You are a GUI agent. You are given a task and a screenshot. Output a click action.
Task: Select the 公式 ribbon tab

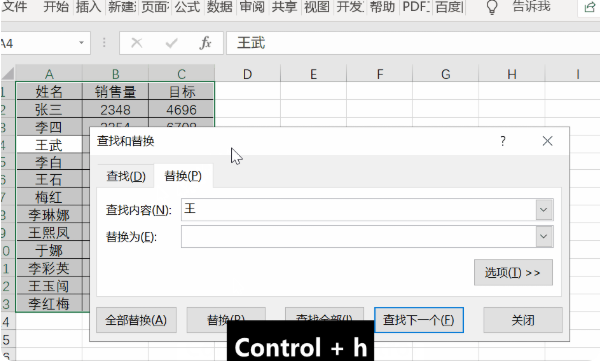pos(187,7)
